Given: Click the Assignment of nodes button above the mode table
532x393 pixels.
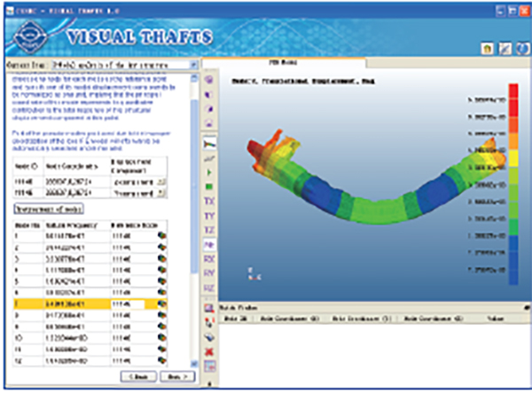Looking at the screenshot, I should 49,209.
